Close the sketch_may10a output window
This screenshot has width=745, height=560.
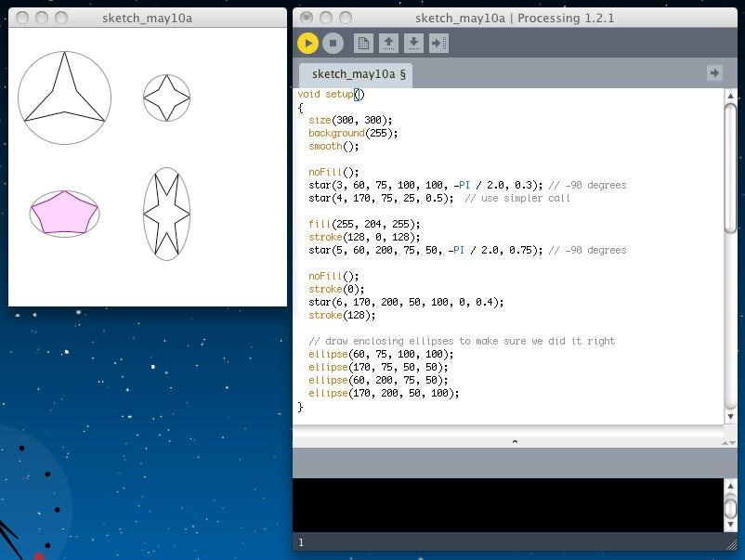coord(22,18)
